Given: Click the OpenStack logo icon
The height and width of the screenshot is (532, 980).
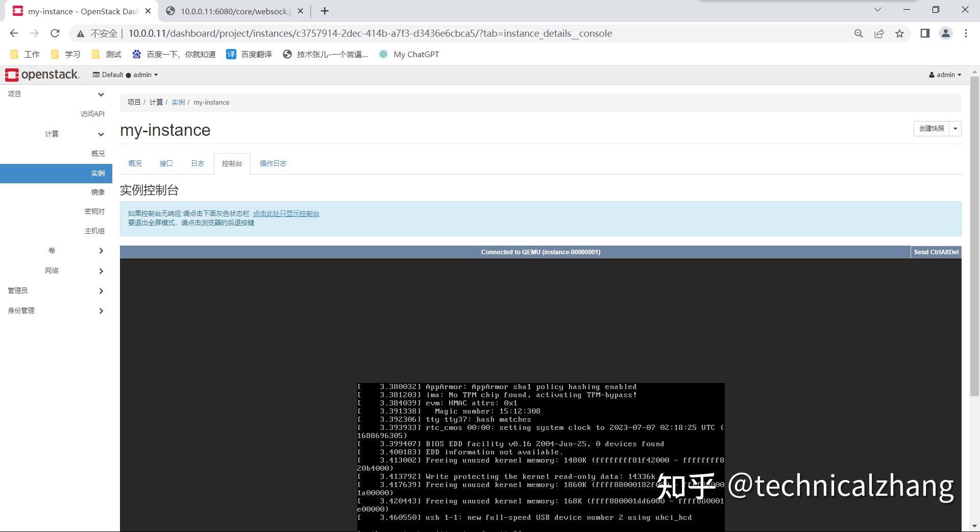Looking at the screenshot, I should point(11,75).
